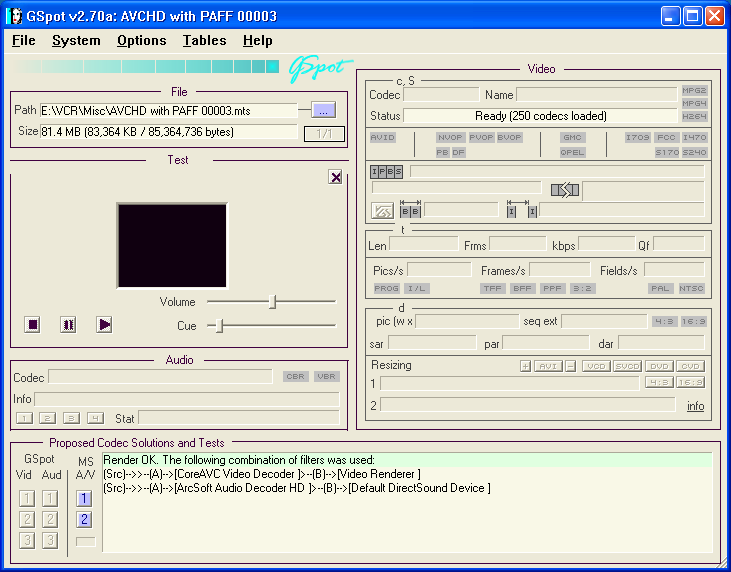Click the Status field showing 250 codecs

[x=540, y=116]
